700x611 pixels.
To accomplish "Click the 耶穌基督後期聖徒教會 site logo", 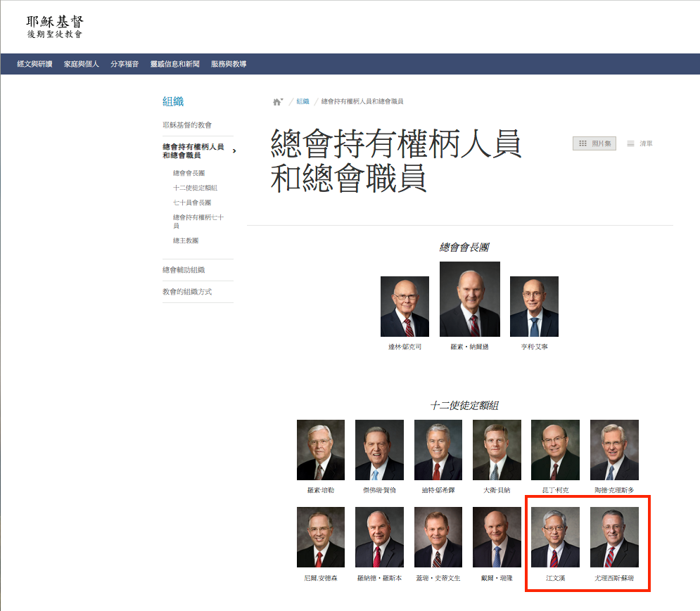I will click(x=55, y=27).
